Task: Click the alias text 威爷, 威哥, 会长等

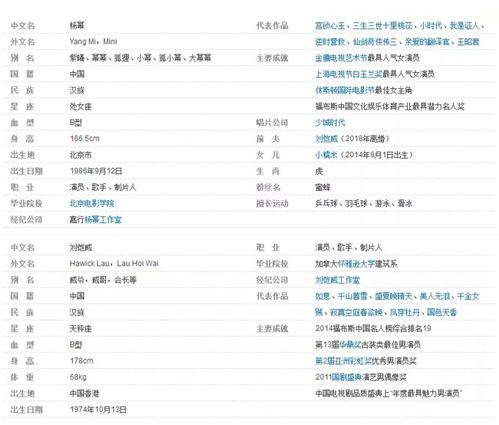Action: point(103,280)
